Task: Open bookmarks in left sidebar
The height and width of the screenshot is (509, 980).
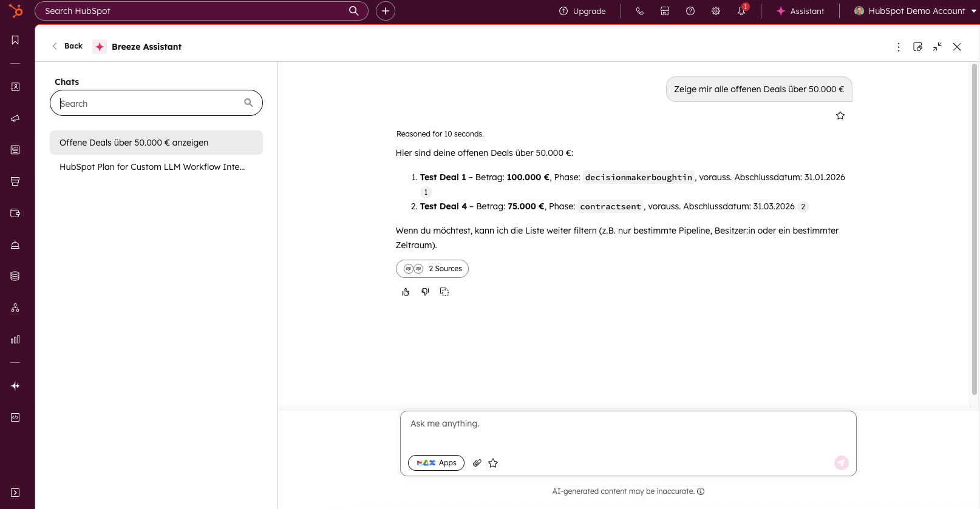Action: pos(15,40)
